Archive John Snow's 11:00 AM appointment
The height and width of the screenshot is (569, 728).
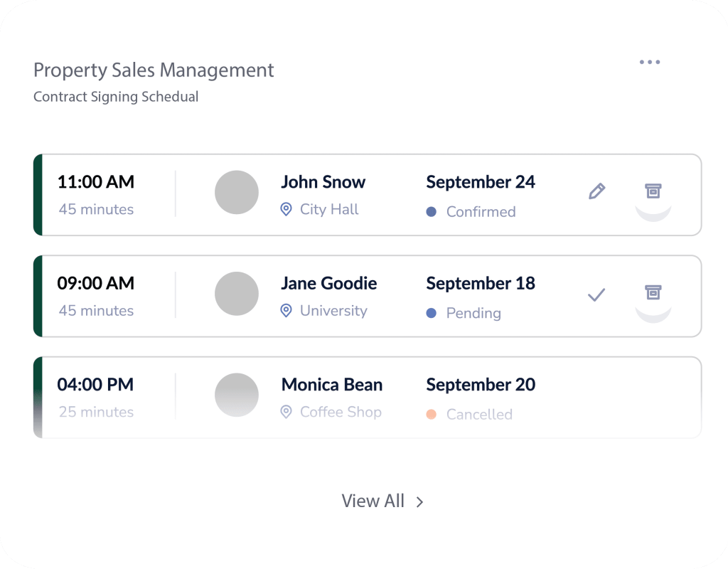click(x=653, y=191)
